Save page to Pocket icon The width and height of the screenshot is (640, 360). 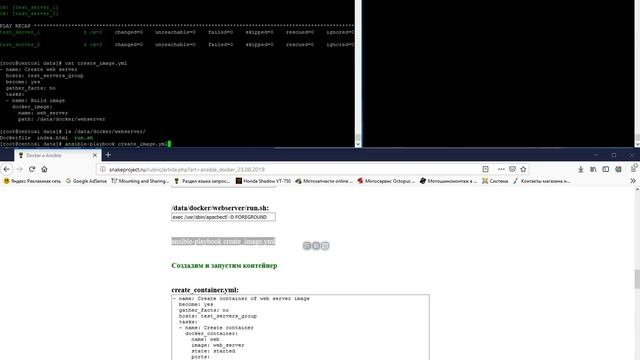pyautogui.click(x=512, y=169)
